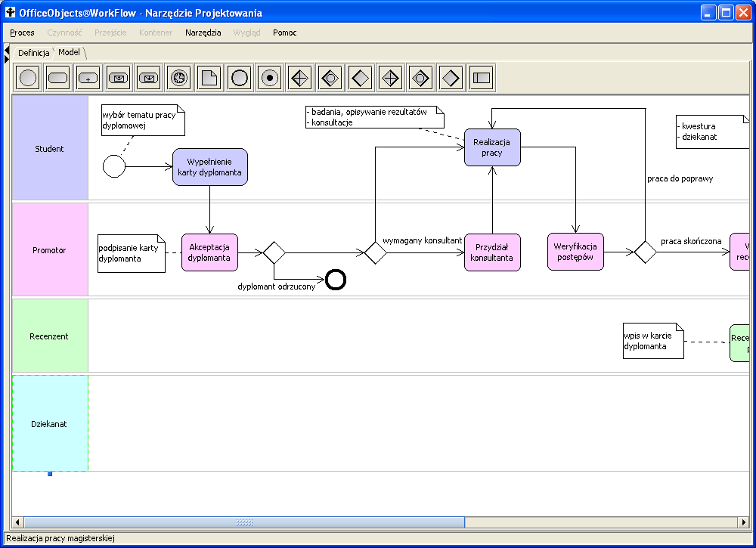
Task: Click the 'praca do poprawy' transition label
Action: pyautogui.click(x=680, y=178)
